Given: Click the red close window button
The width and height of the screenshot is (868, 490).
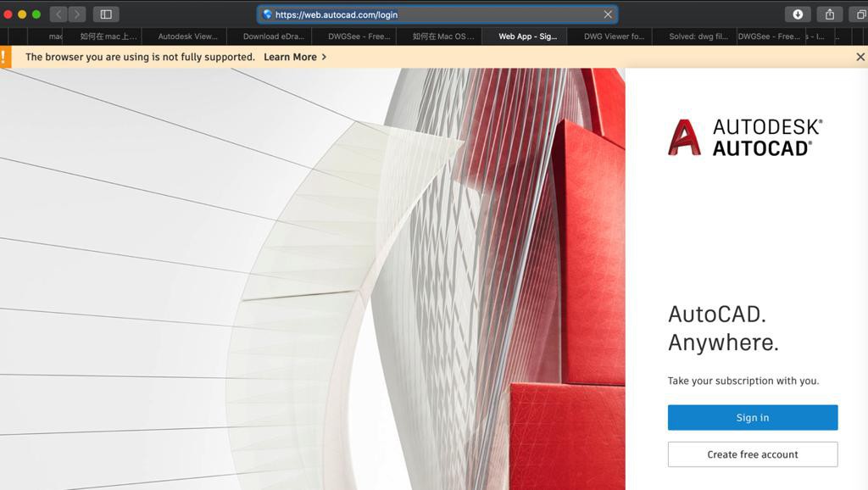Looking at the screenshot, I should click(x=8, y=14).
